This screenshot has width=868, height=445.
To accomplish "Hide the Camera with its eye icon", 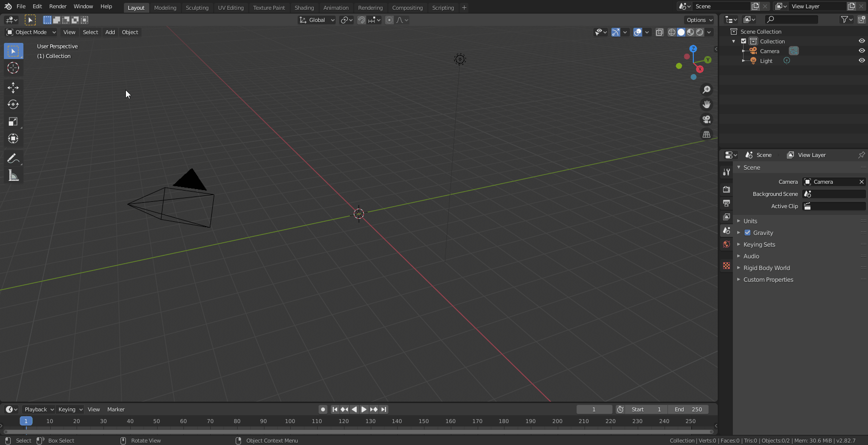I will tap(862, 51).
